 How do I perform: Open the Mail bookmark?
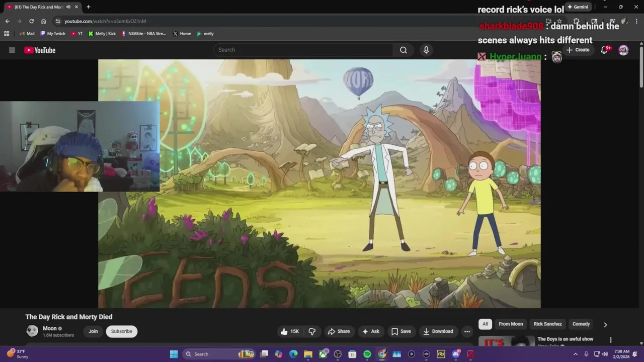click(x=27, y=34)
